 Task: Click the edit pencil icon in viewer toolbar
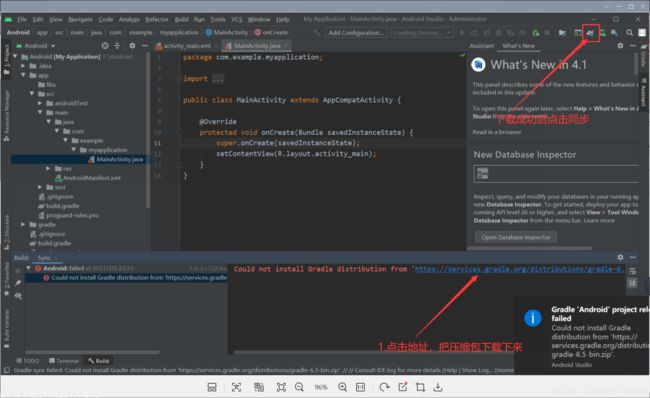pos(403,387)
